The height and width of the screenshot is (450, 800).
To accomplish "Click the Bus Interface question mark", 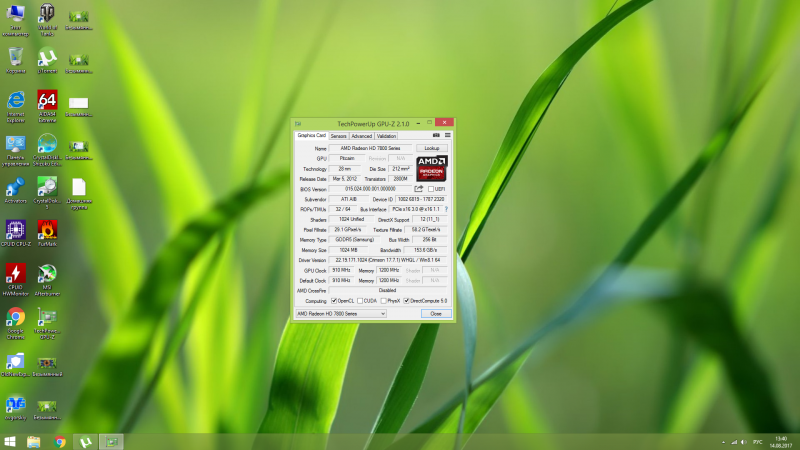I will [446, 209].
